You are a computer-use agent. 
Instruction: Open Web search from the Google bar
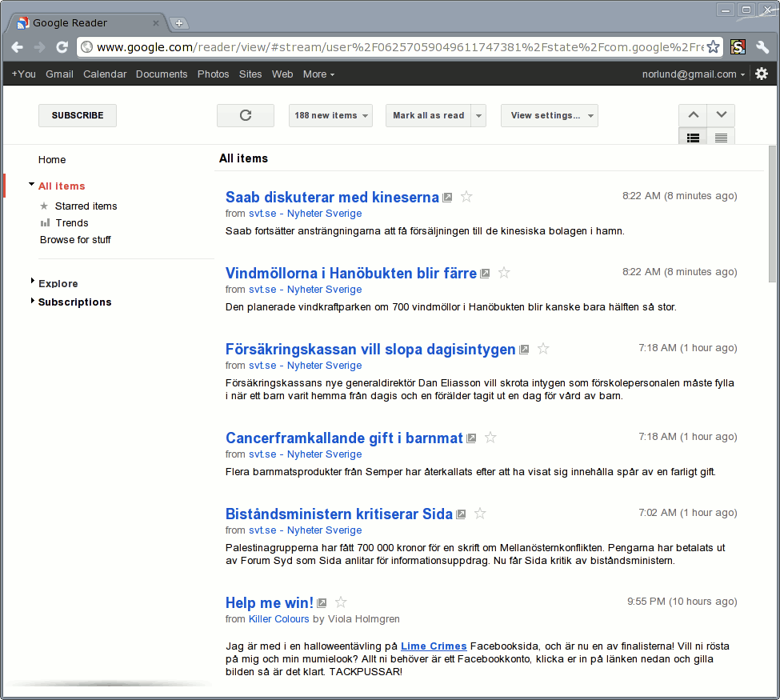coord(282,74)
